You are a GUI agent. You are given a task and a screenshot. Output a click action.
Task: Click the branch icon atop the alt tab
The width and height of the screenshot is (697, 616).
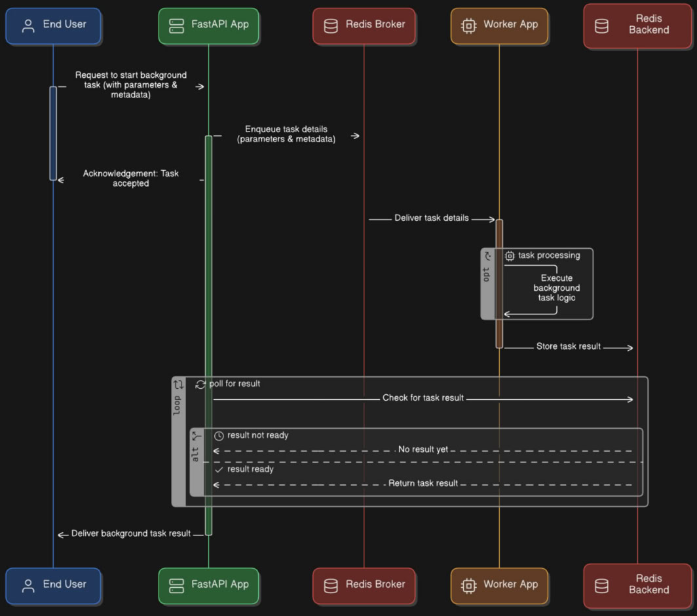coord(196,437)
